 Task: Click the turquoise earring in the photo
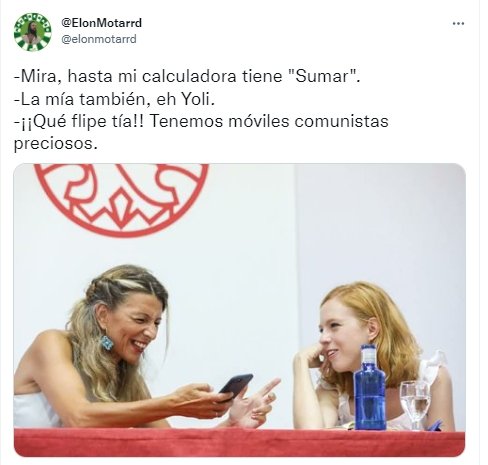coord(107,343)
